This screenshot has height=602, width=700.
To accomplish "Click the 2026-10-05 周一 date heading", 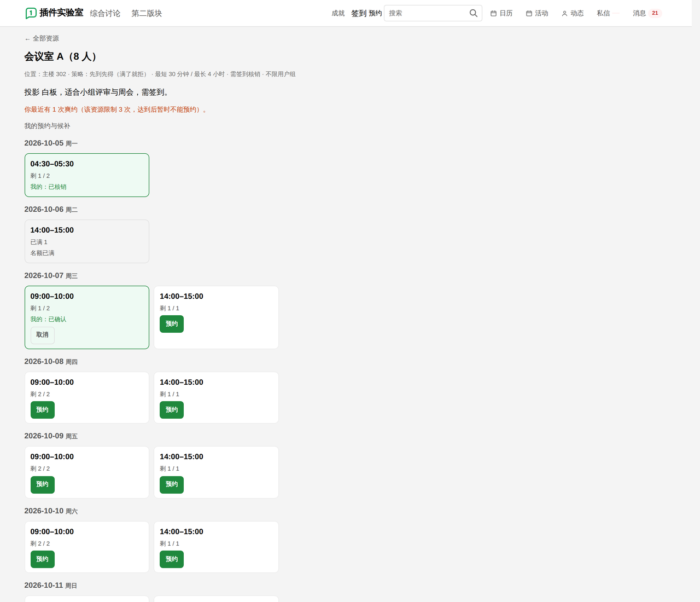I will 51,143.
